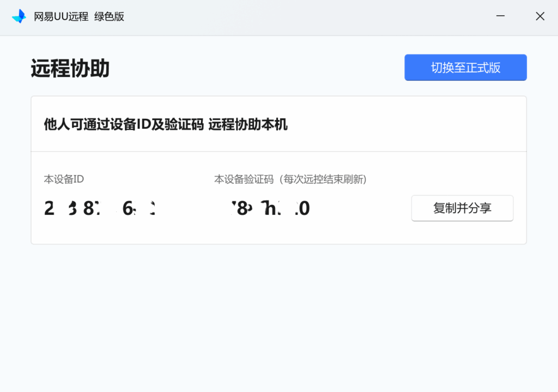Viewport: 558px width, 392px height.
Task: Click the 本设备ID label
Action: click(x=64, y=179)
